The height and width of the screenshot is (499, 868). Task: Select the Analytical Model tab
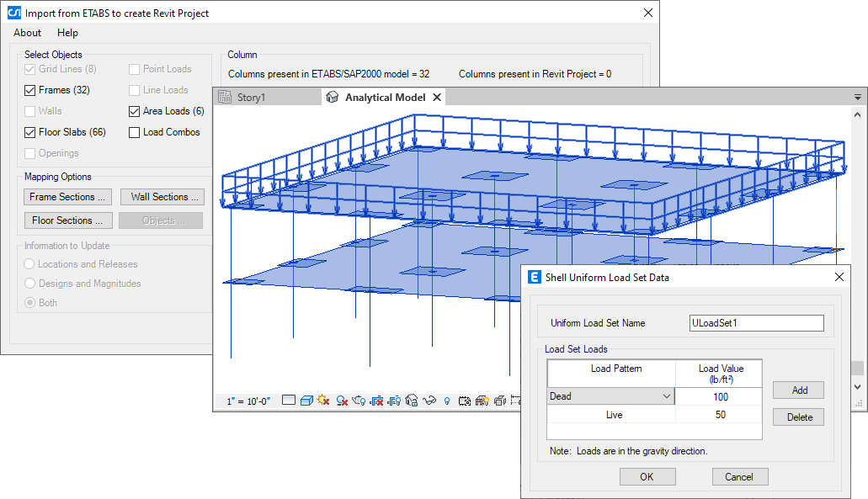[385, 98]
